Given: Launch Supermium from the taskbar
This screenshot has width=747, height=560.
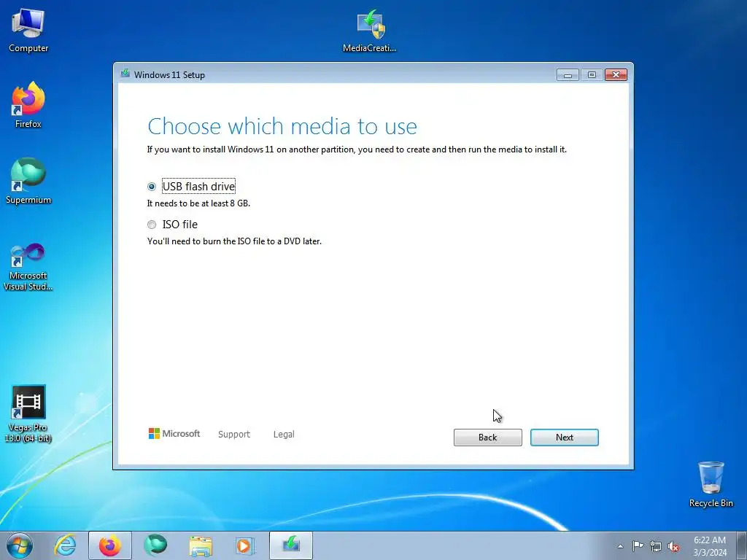Looking at the screenshot, I should click(155, 545).
